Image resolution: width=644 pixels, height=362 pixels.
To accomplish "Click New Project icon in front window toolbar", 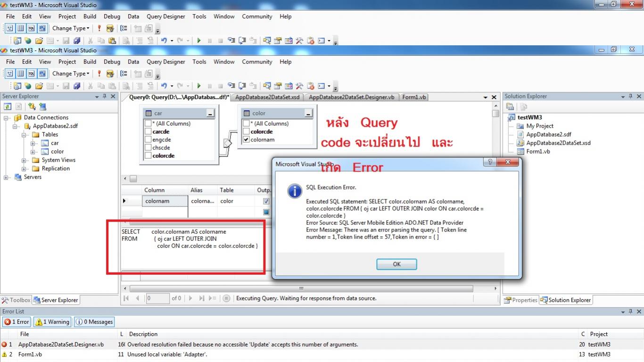I will tap(17, 86).
